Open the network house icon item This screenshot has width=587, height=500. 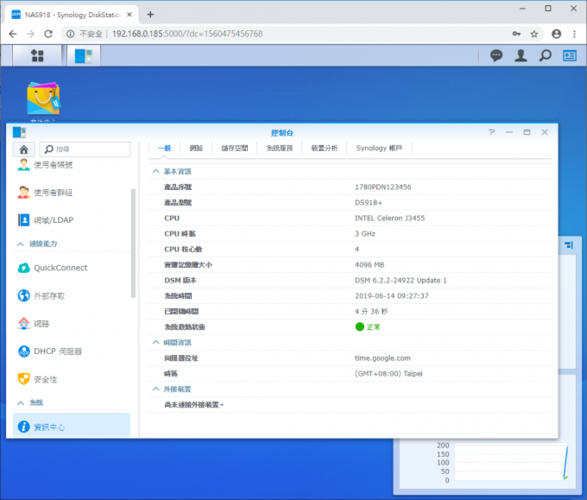[71, 323]
